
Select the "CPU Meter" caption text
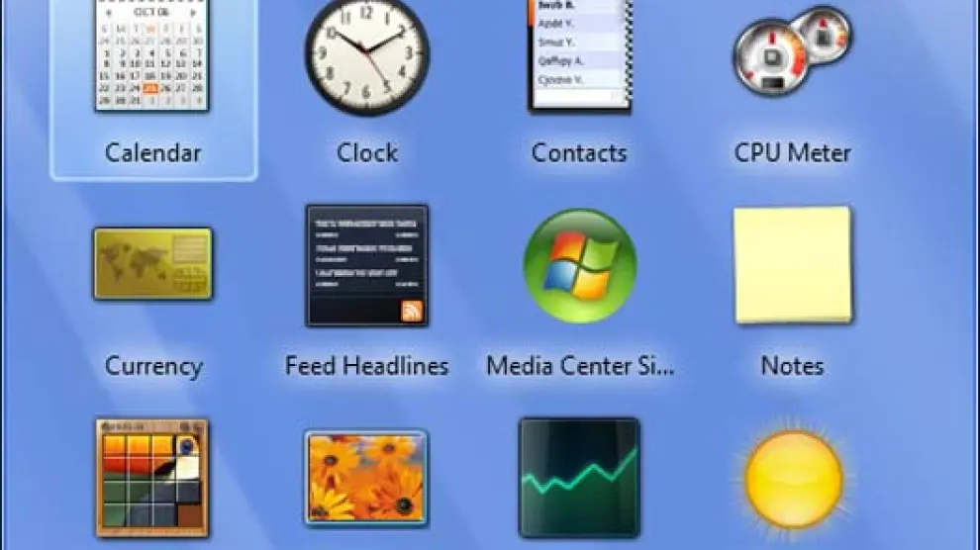pos(792,153)
